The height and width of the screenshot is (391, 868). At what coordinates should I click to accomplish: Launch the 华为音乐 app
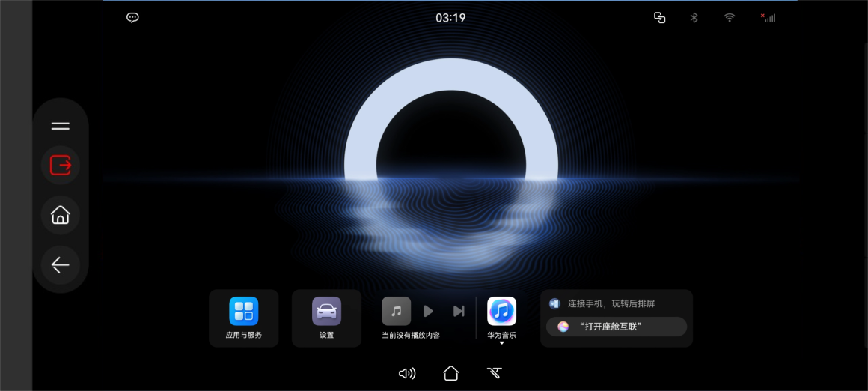tap(501, 312)
